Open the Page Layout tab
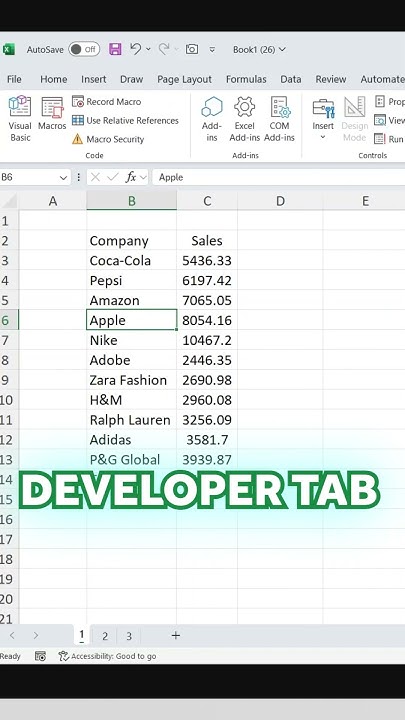This screenshot has width=405, height=720. click(x=185, y=79)
